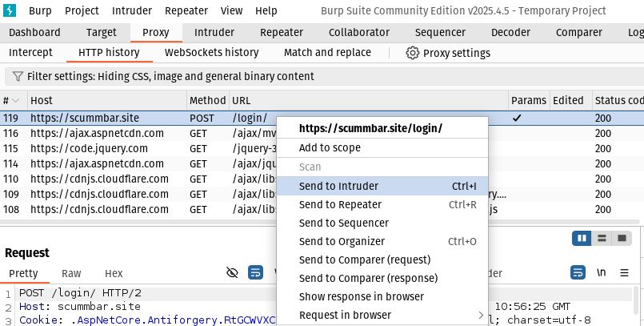This screenshot has width=644, height=326.
Task: Select the Raw request view
Action: tap(71, 274)
